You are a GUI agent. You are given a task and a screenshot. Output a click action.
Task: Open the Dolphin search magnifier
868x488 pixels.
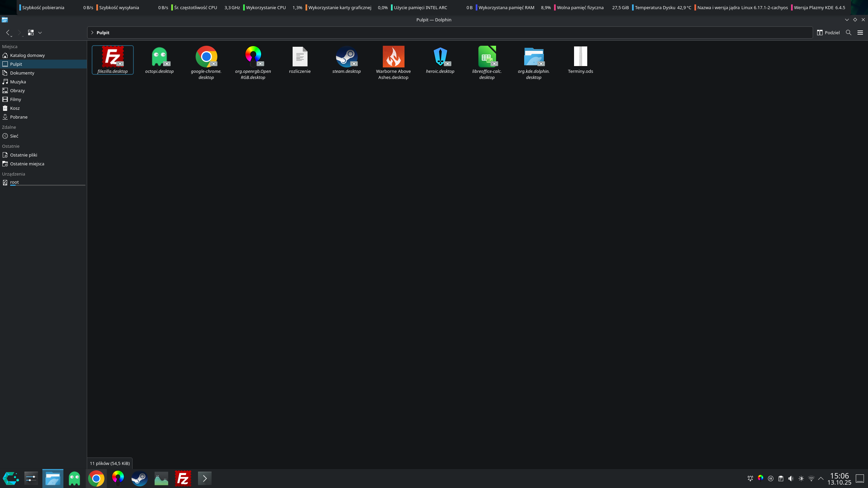(848, 33)
